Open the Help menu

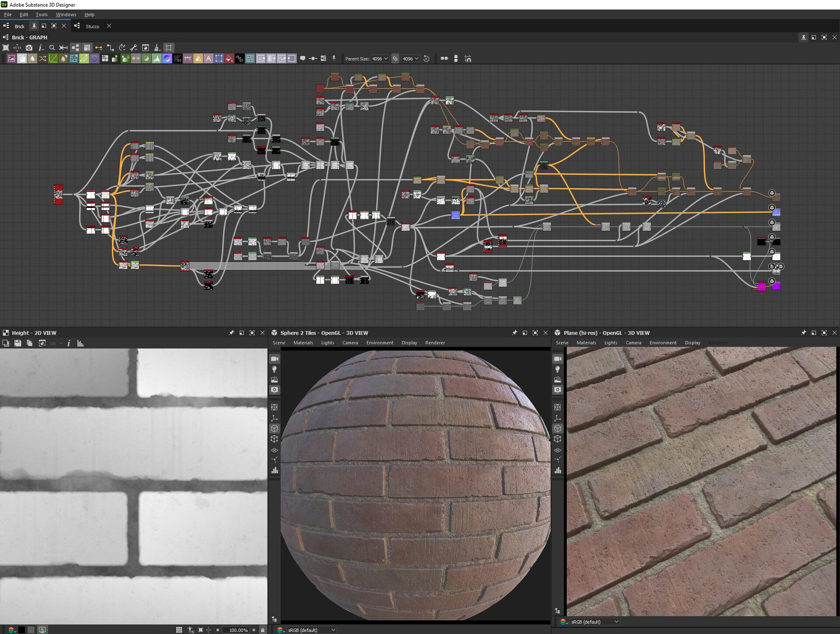tap(89, 14)
